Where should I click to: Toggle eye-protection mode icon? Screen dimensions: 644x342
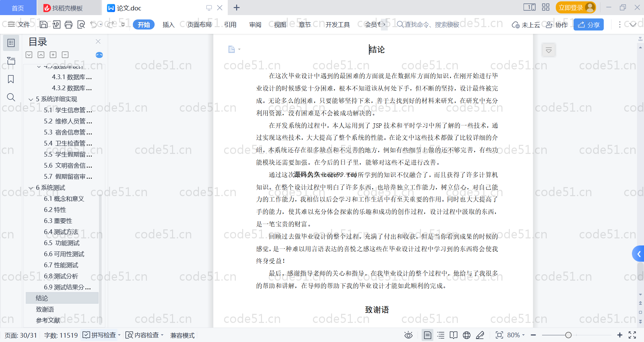pyautogui.click(x=409, y=335)
